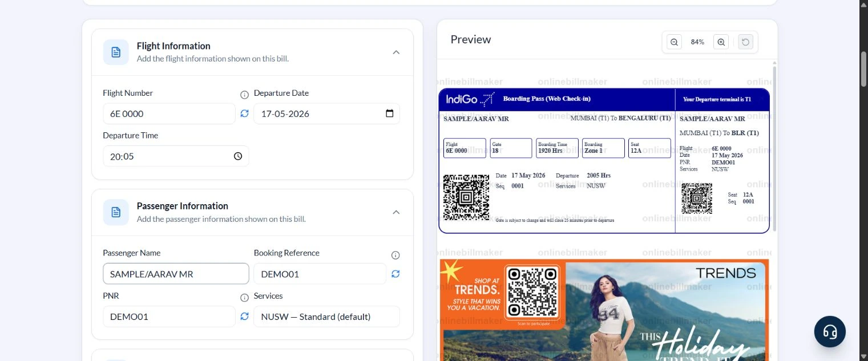This screenshot has height=361, width=868.
Task: Click the Passenger Information document icon
Action: pos(116,212)
